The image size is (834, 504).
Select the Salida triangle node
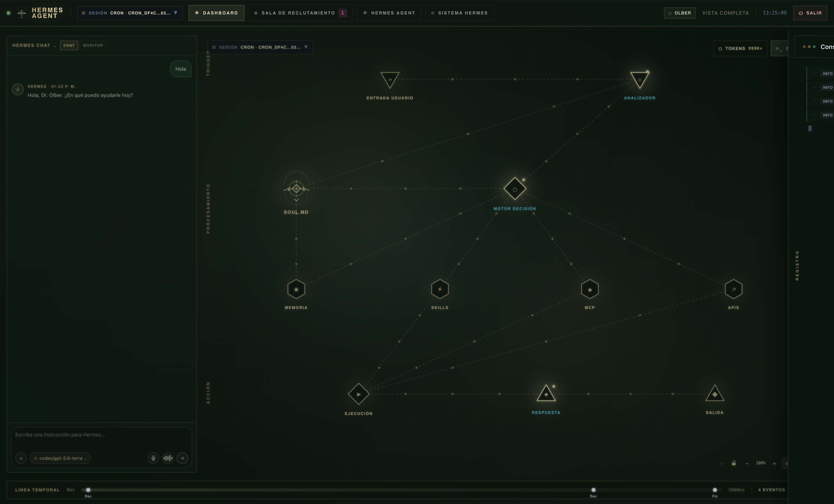[x=715, y=393]
